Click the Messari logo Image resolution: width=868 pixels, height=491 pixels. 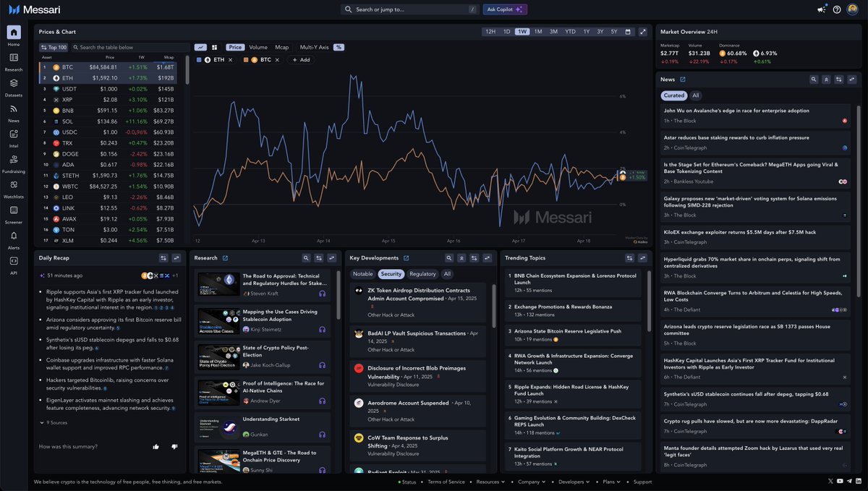pos(34,9)
